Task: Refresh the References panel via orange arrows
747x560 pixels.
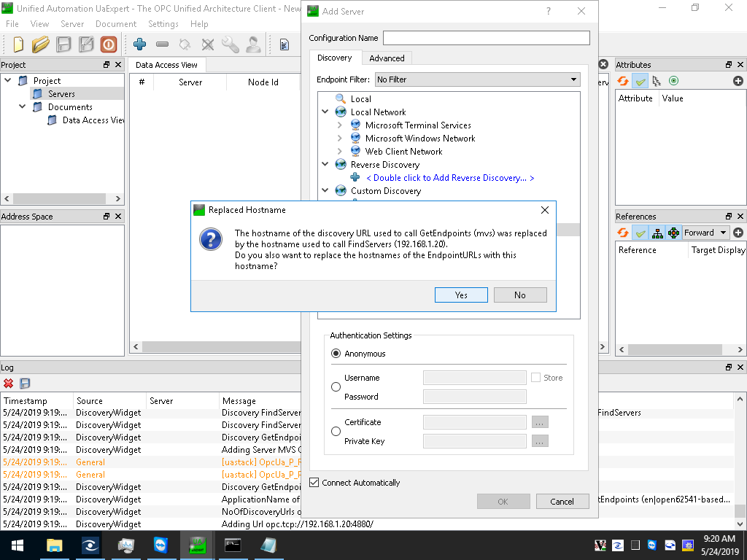Action: click(623, 233)
